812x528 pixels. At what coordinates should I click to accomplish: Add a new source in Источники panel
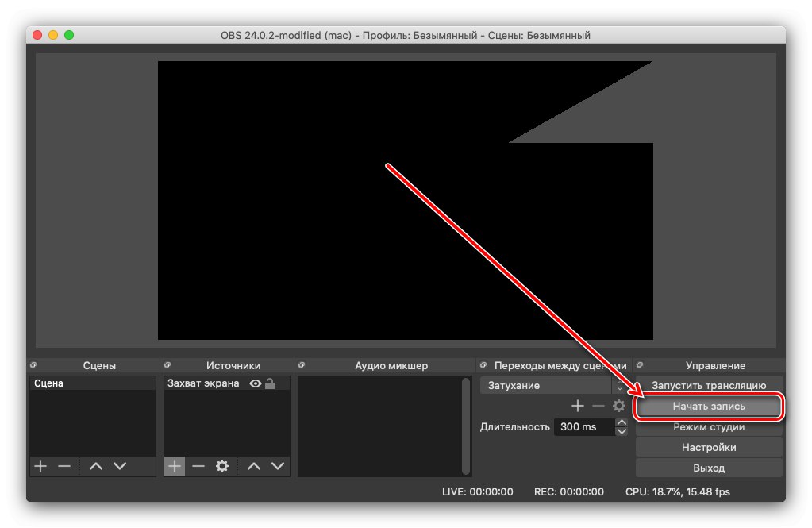[x=175, y=466]
